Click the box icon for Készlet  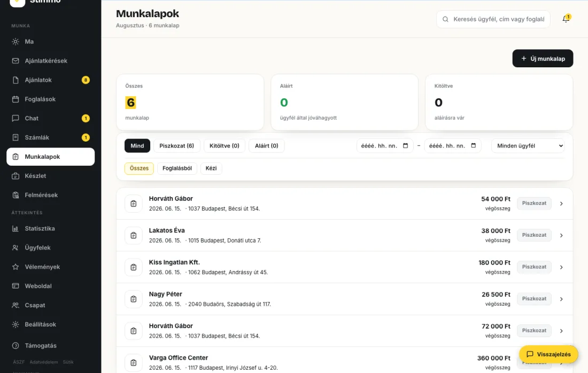pyautogui.click(x=16, y=176)
